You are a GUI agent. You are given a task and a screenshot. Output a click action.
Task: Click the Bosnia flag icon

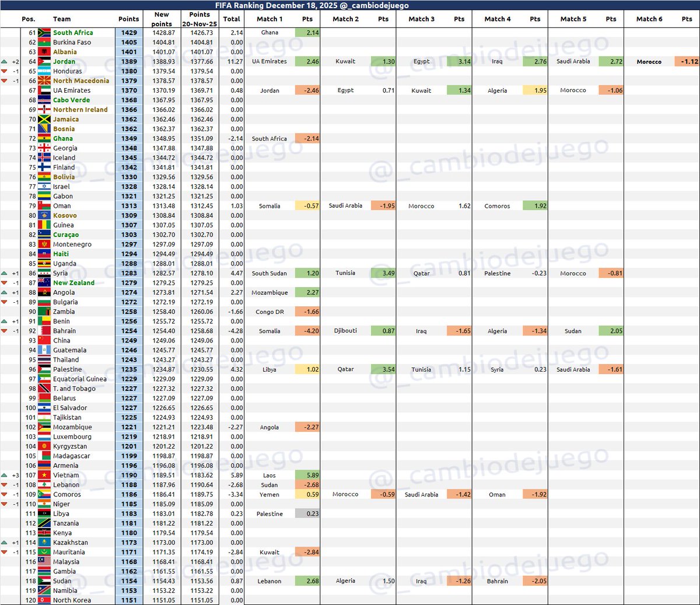44,129
